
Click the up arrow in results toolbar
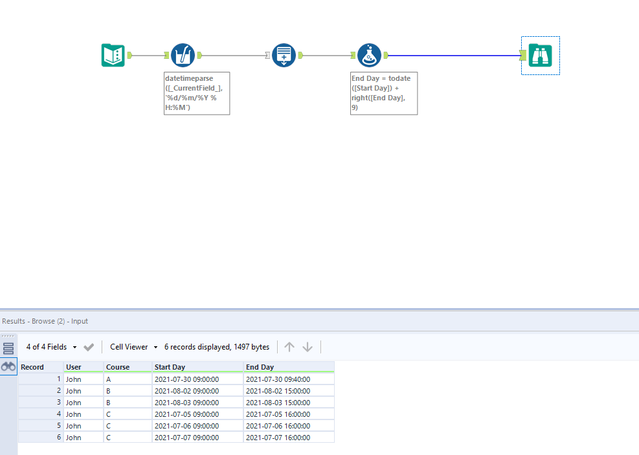click(x=289, y=347)
